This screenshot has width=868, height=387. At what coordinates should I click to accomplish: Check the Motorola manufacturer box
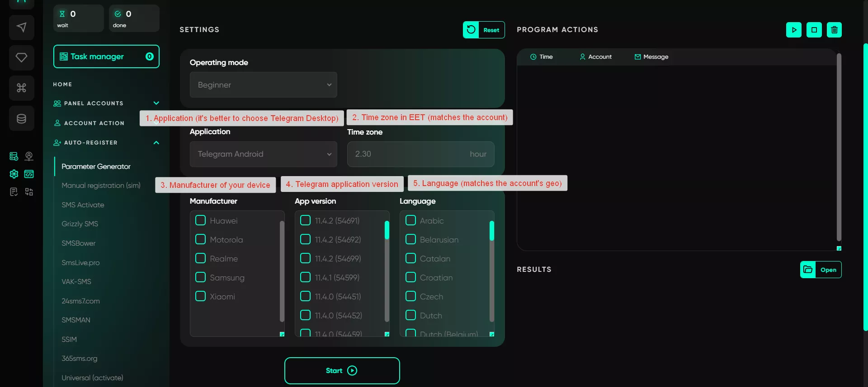click(x=200, y=239)
